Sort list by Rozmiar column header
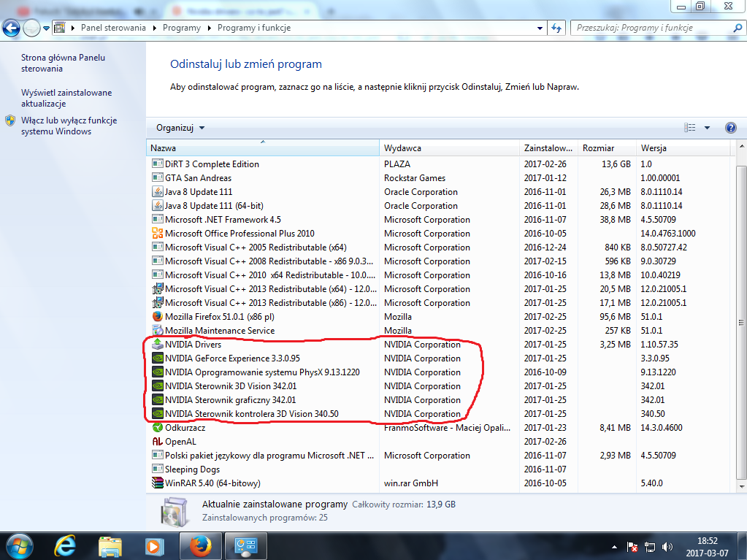747x560 pixels. tap(606, 148)
